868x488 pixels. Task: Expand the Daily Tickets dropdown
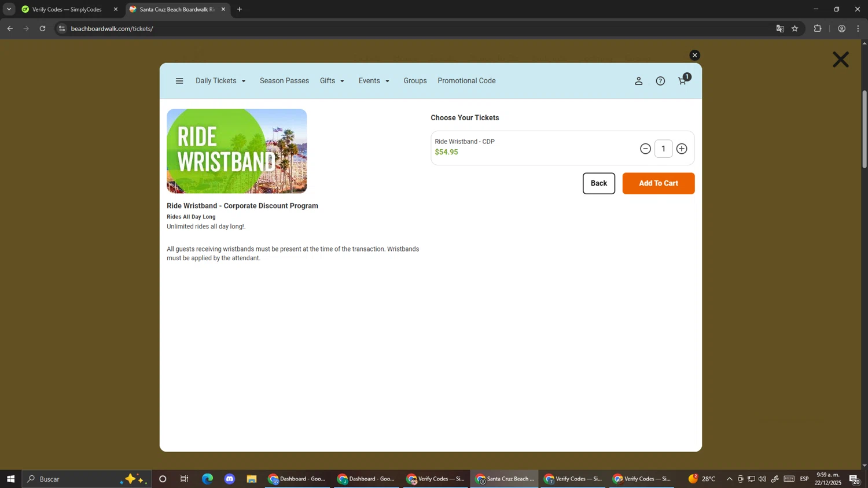(220, 81)
